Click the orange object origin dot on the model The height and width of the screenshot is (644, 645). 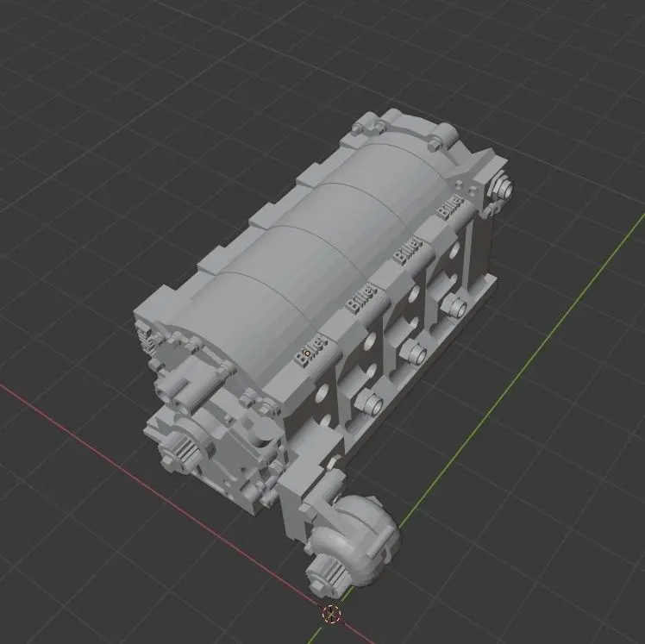point(307,353)
